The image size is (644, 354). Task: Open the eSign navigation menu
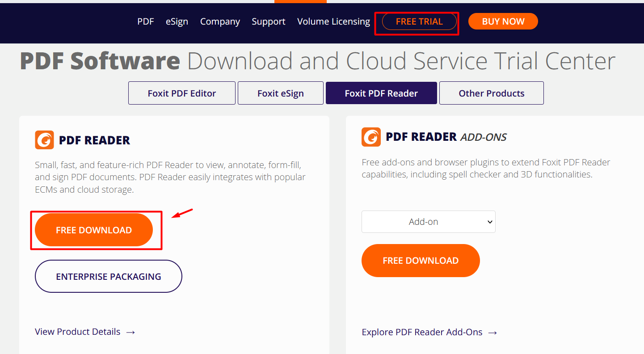177,21
